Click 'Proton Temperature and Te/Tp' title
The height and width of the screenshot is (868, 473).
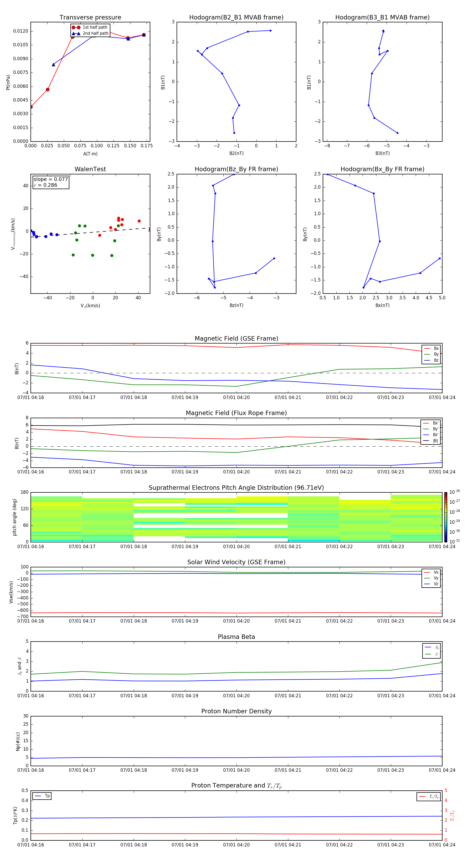click(x=236, y=785)
